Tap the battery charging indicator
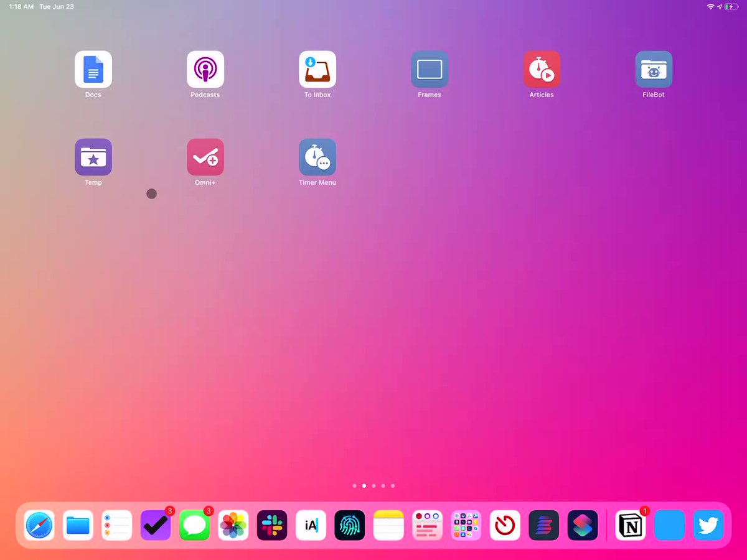The width and height of the screenshot is (747, 560). (731, 6)
